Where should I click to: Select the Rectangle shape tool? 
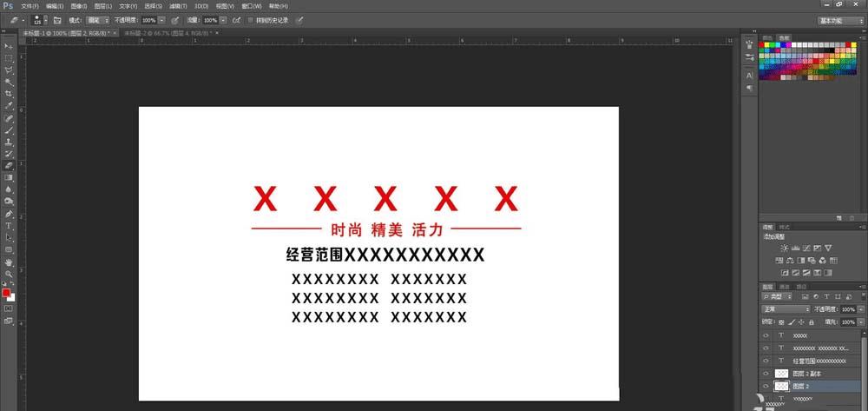[x=9, y=249]
